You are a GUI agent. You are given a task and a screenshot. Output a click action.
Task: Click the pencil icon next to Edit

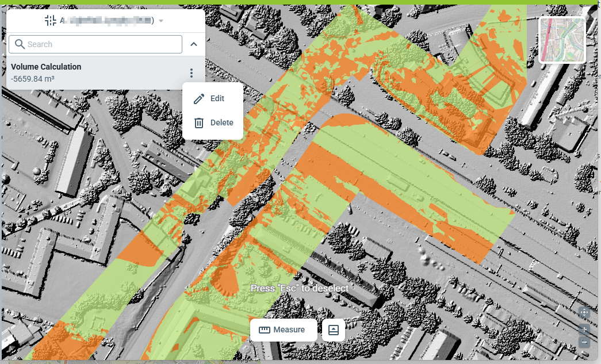(x=199, y=99)
